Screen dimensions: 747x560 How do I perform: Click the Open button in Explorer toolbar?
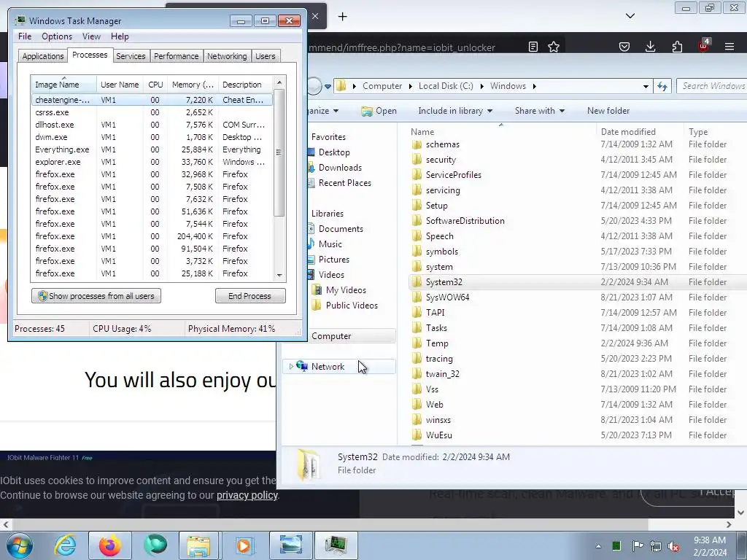(379, 111)
